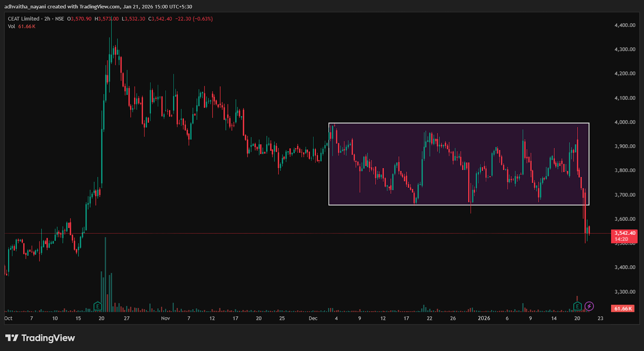Click the -22.30 (-0.63%) change value

click(x=194, y=19)
